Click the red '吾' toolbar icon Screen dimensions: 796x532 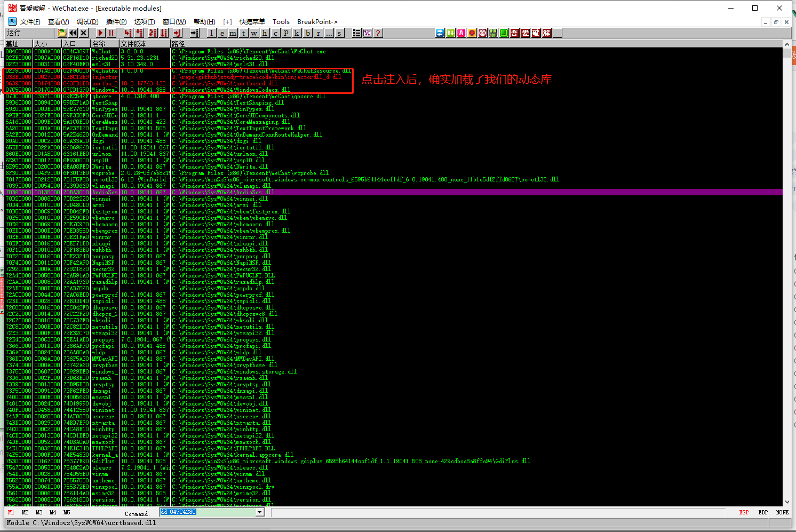coord(515,33)
